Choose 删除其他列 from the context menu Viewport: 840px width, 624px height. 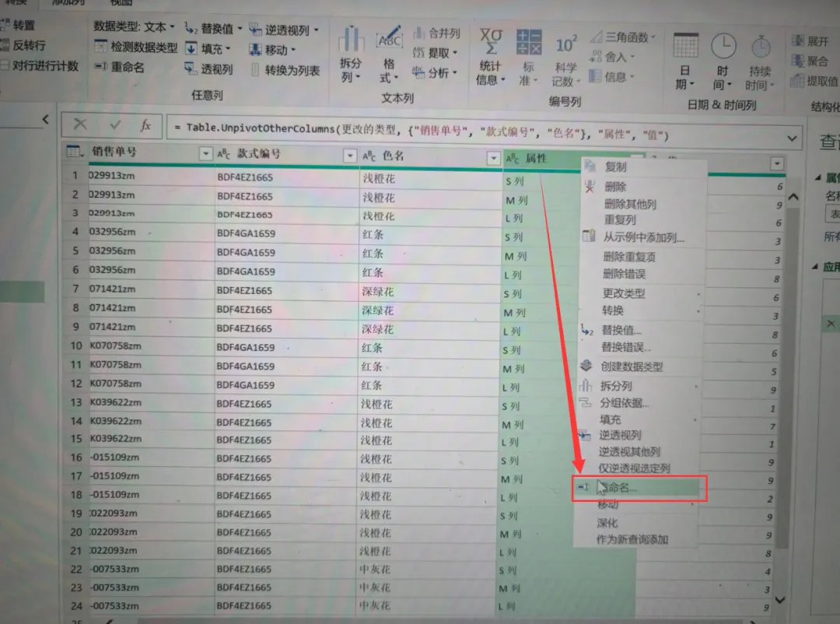631,204
